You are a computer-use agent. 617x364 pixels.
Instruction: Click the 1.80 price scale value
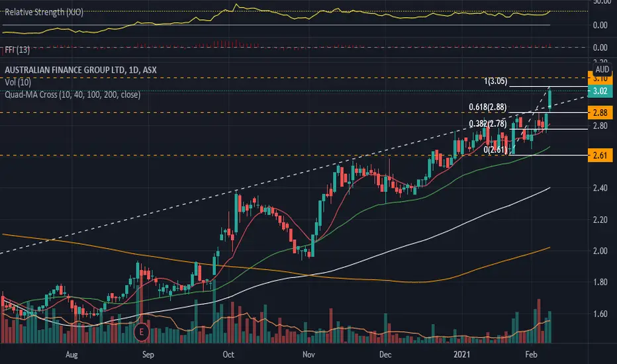point(600,282)
